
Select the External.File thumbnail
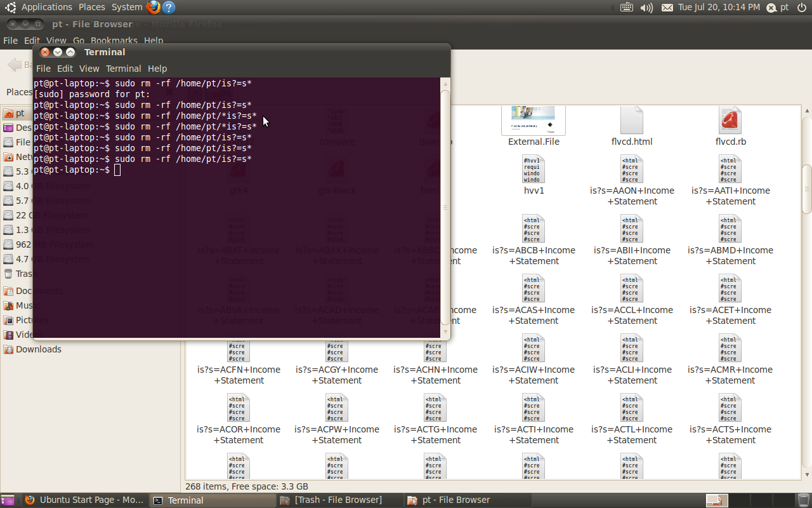point(534,120)
